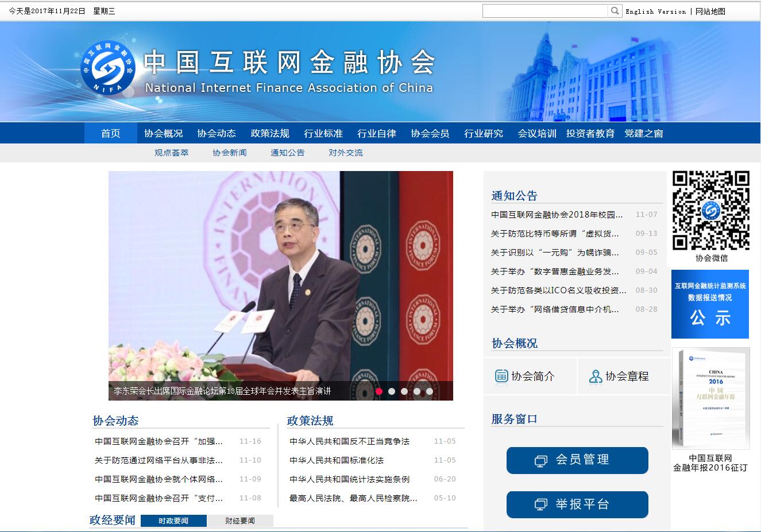Click the site search input box
This screenshot has width=761, height=532.
click(545, 11)
